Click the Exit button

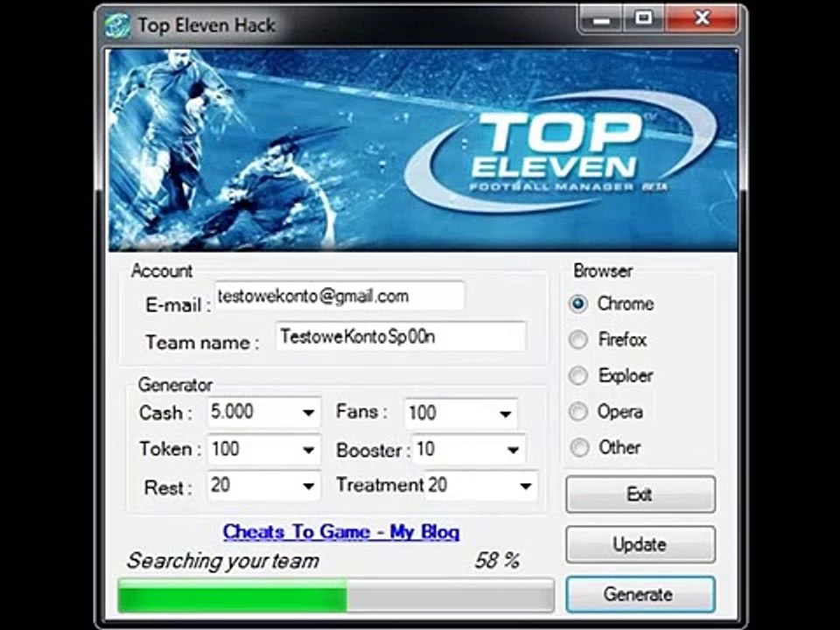tap(640, 493)
